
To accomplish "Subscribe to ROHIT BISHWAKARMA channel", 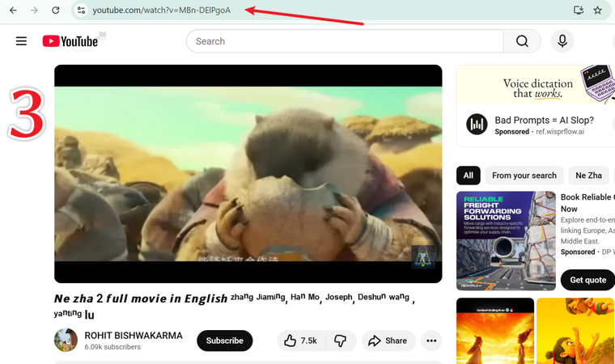I will [225, 341].
